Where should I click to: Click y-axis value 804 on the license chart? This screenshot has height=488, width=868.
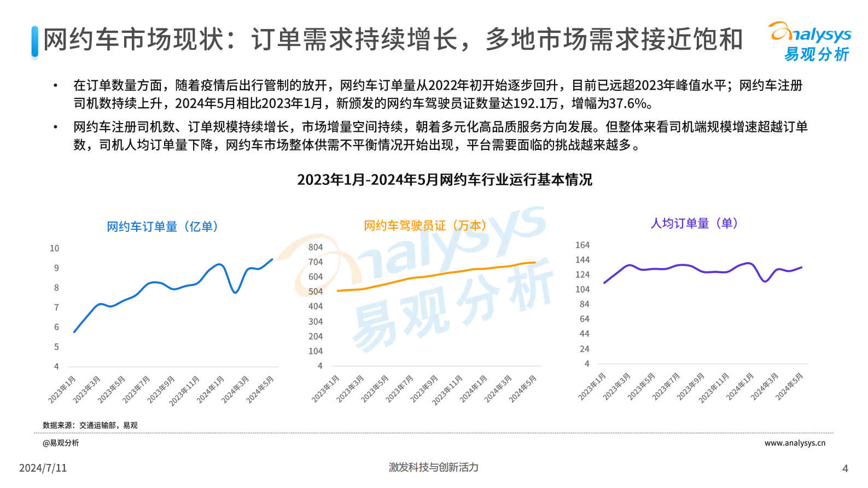tap(316, 247)
